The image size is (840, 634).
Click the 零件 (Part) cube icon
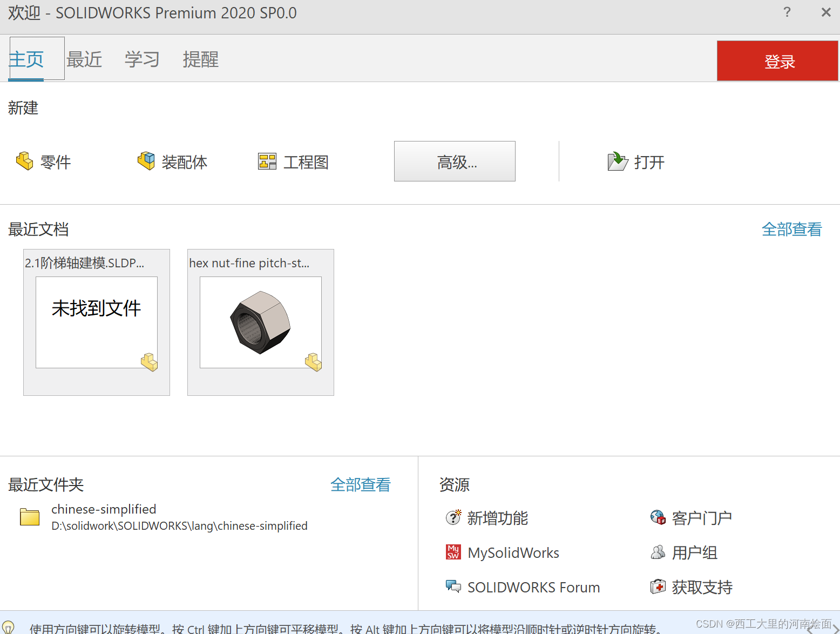(25, 161)
